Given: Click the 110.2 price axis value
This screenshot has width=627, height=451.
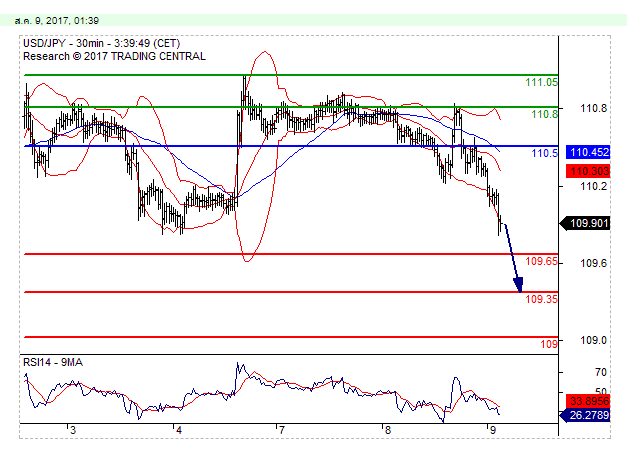Looking at the screenshot, I should [x=593, y=186].
